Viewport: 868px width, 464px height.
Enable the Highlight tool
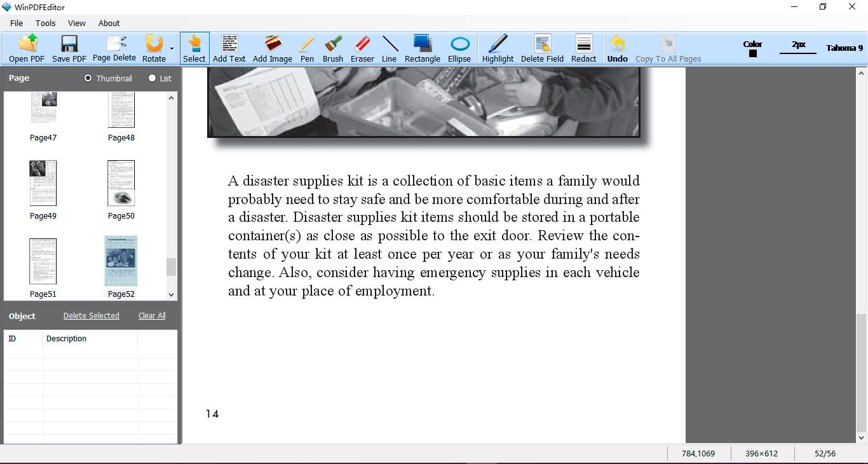pyautogui.click(x=498, y=48)
